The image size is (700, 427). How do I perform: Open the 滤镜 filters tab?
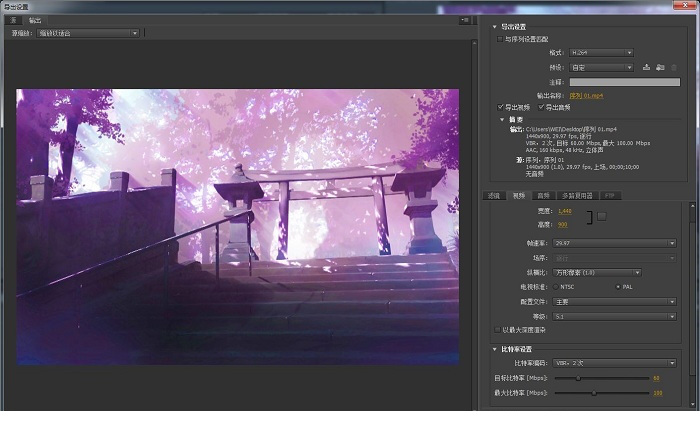click(x=494, y=196)
